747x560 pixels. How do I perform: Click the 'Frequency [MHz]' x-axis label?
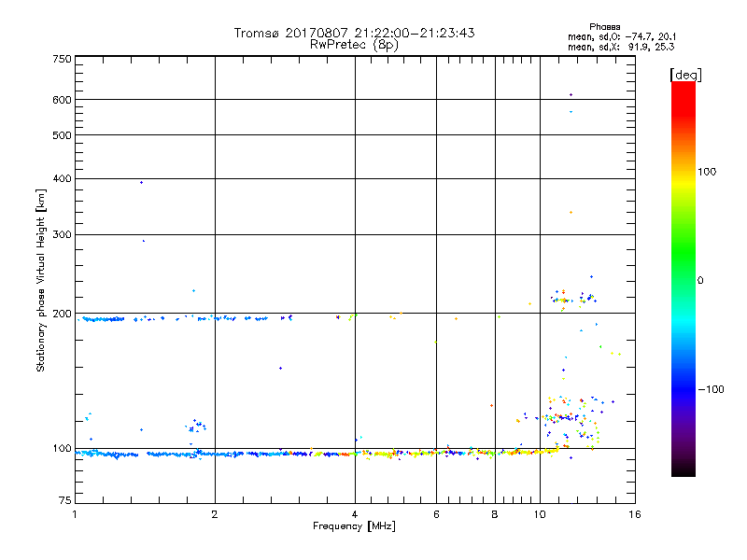click(354, 526)
